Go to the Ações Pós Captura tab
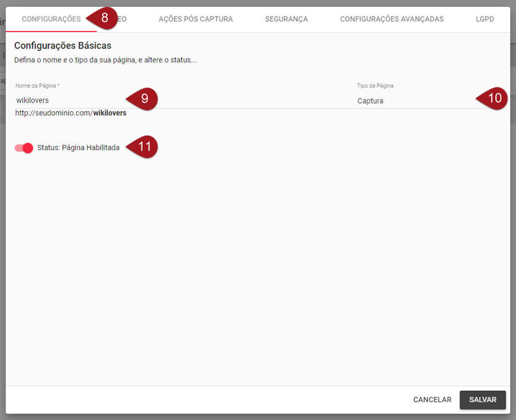516x420 pixels. [196, 19]
